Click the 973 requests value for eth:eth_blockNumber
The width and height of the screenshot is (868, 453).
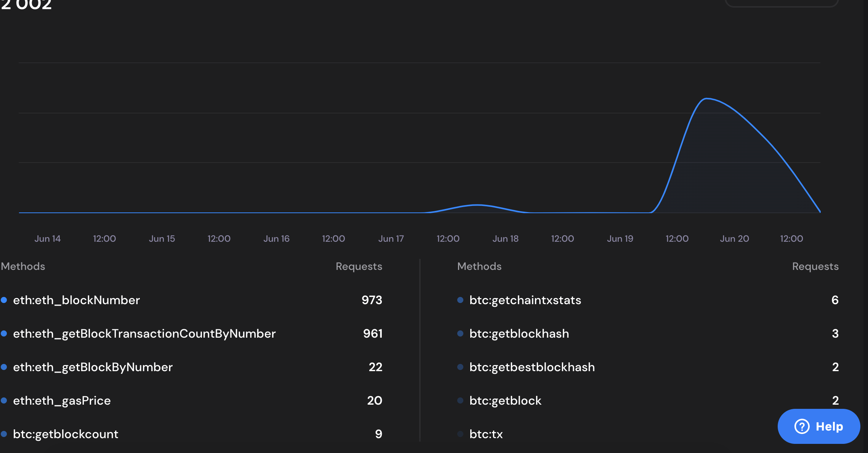pyautogui.click(x=372, y=300)
